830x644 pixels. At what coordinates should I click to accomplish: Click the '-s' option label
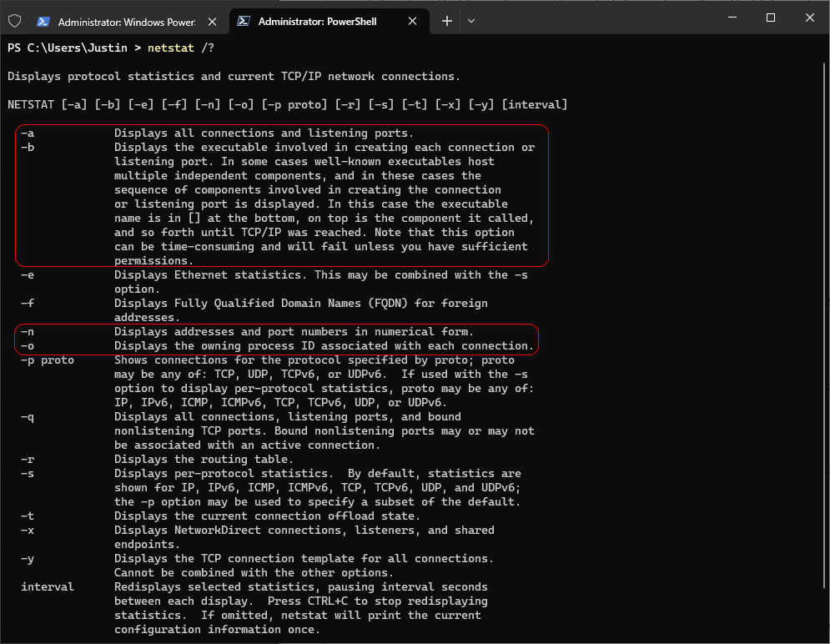click(x=28, y=474)
